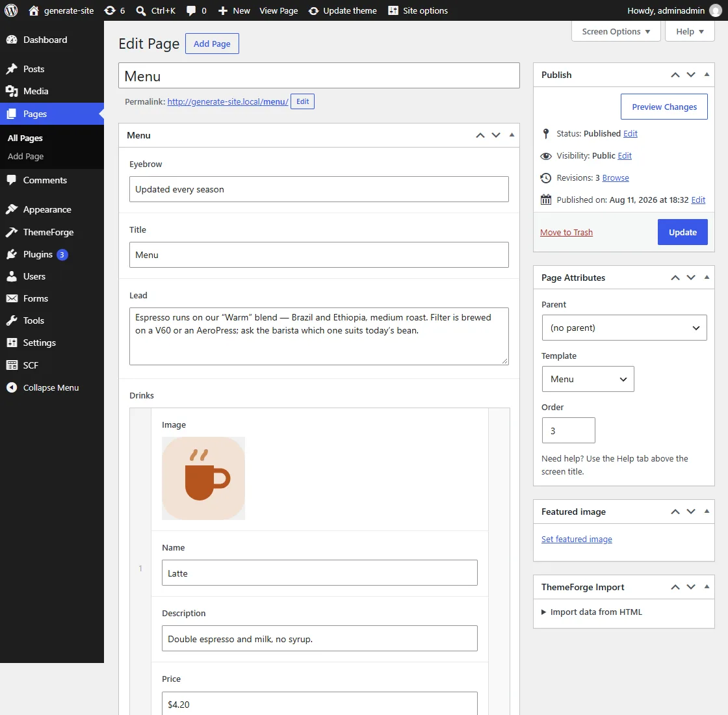
Task: Click the Order number field
Action: pyautogui.click(x=568, y=430)
